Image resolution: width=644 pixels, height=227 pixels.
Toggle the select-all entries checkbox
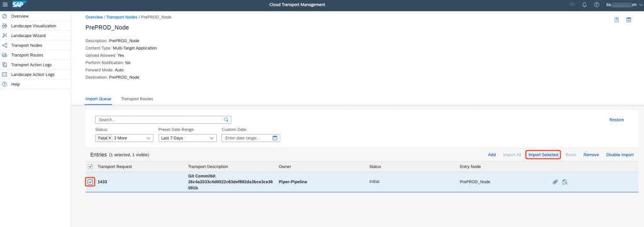[x=91, y=167]
